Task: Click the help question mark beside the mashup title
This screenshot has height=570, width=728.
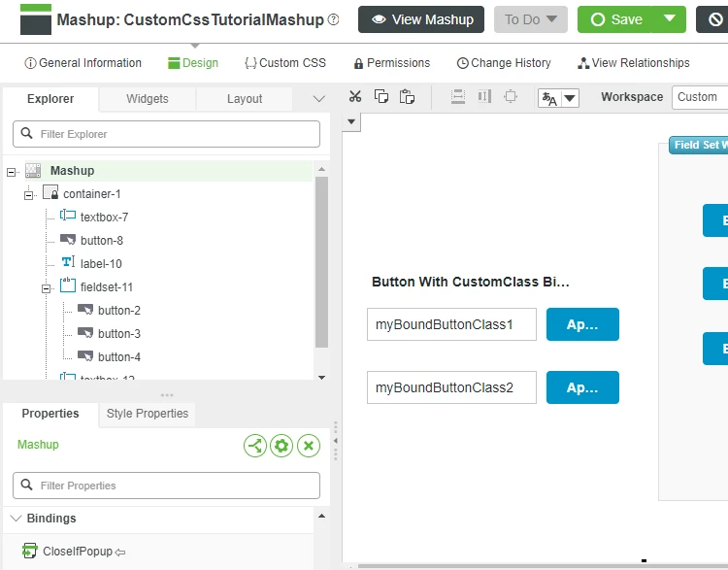Action: point(333,19)
